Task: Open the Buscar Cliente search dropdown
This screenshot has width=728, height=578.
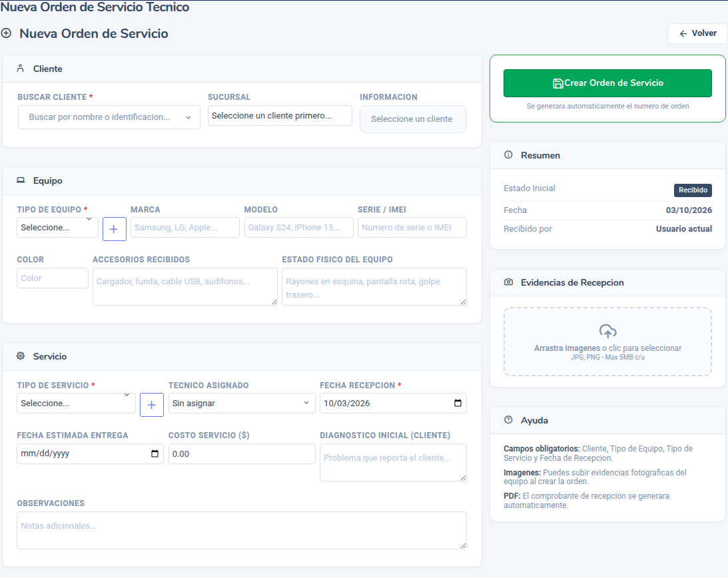Action: [x=109, y=117]
